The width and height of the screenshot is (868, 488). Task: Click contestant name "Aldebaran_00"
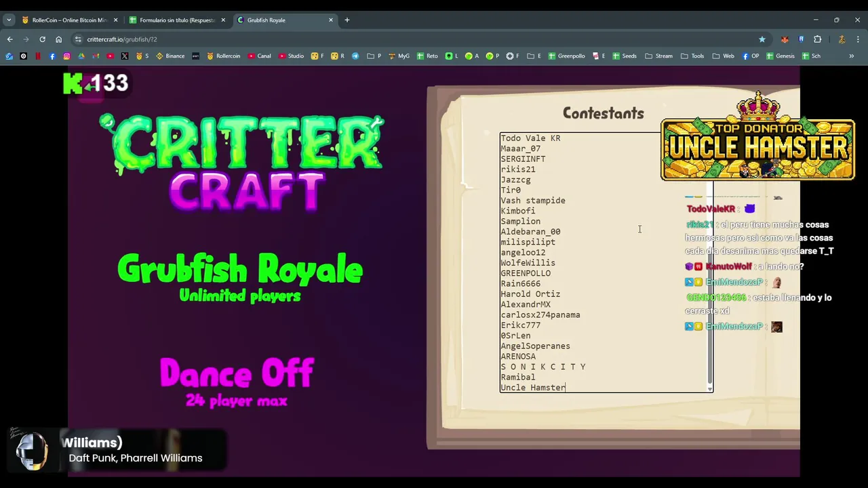pyautogui.click(x=530, y=232)
